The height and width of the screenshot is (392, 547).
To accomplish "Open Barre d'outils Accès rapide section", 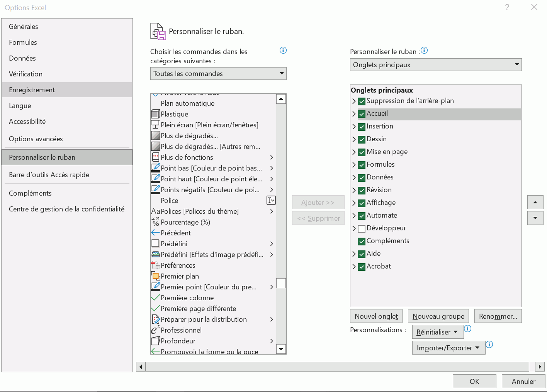I will [x=49, y=175].
